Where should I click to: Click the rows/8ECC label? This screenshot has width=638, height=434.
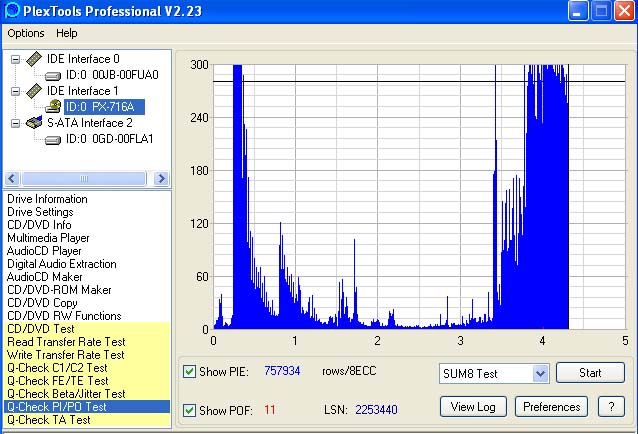tap(349, 371)
